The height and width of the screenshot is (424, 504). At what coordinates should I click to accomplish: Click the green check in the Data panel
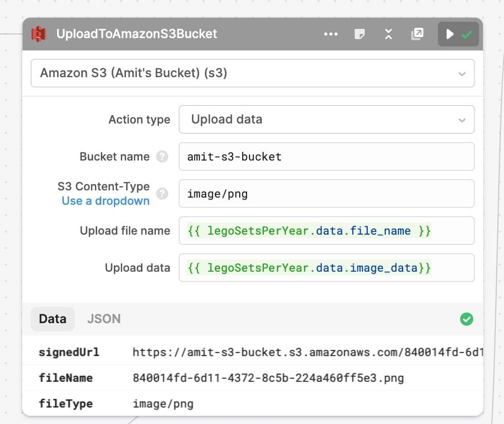[x=466, y=319]
